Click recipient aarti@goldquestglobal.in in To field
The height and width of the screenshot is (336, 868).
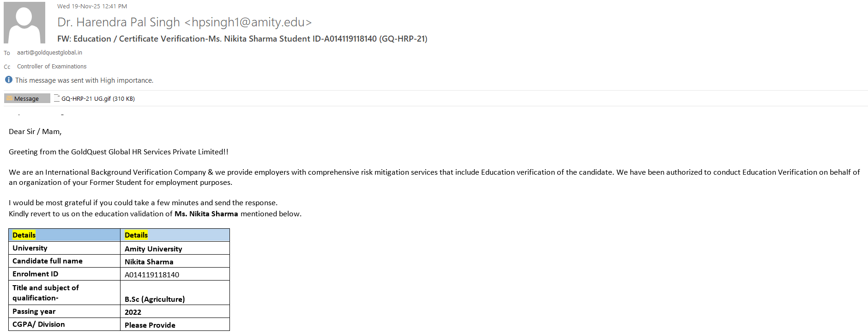pos(49,53)
